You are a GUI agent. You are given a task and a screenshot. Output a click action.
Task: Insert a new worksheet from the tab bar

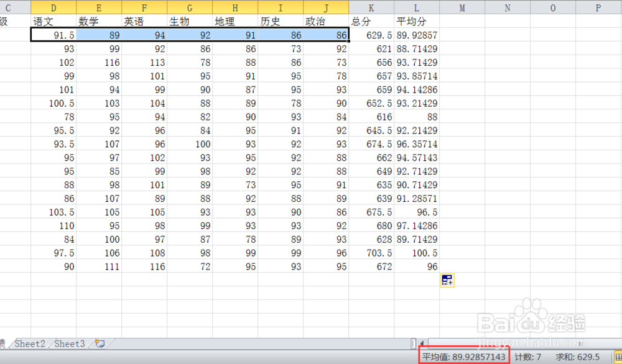pos(100,344)
